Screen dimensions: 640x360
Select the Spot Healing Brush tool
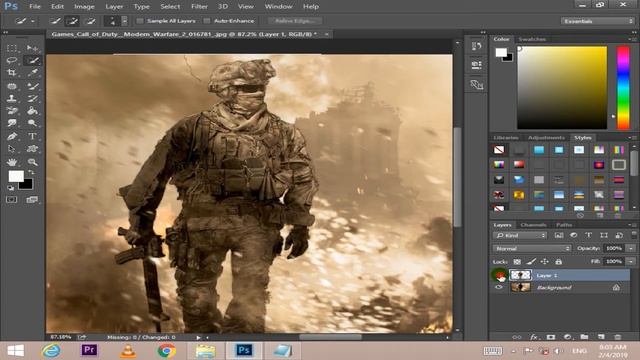(x=12, y=86)
